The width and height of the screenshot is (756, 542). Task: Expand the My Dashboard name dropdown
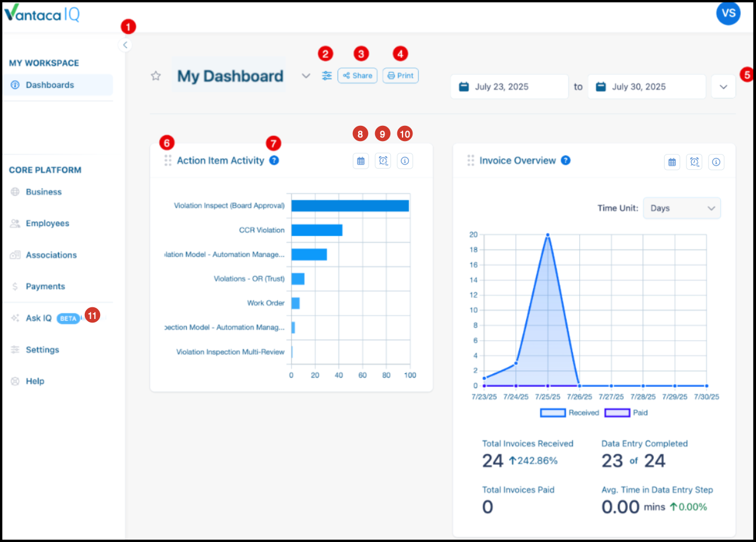(x=306, y=76)
